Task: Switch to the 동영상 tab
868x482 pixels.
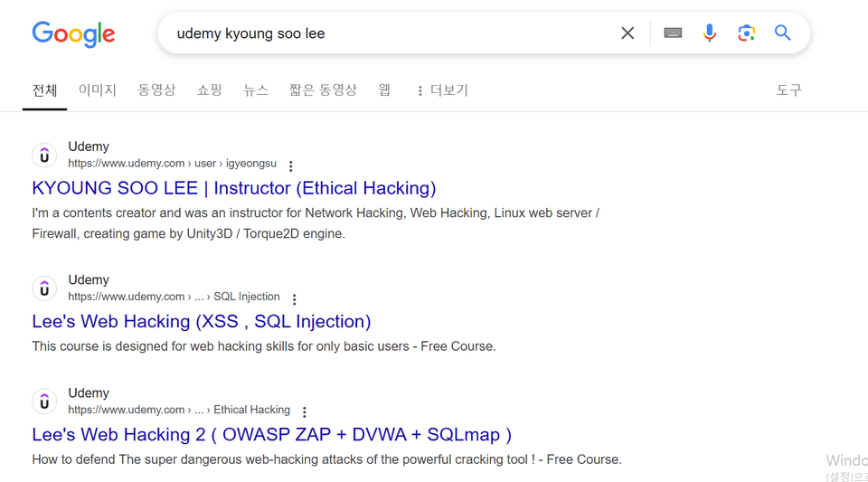Action: [x=156, y=90]
